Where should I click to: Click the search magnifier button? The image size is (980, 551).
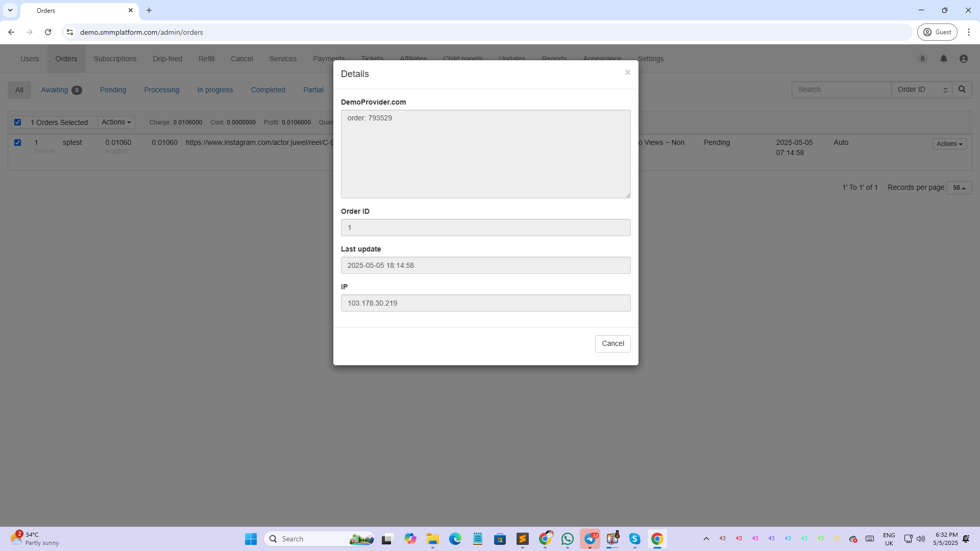tap(962, 90)
